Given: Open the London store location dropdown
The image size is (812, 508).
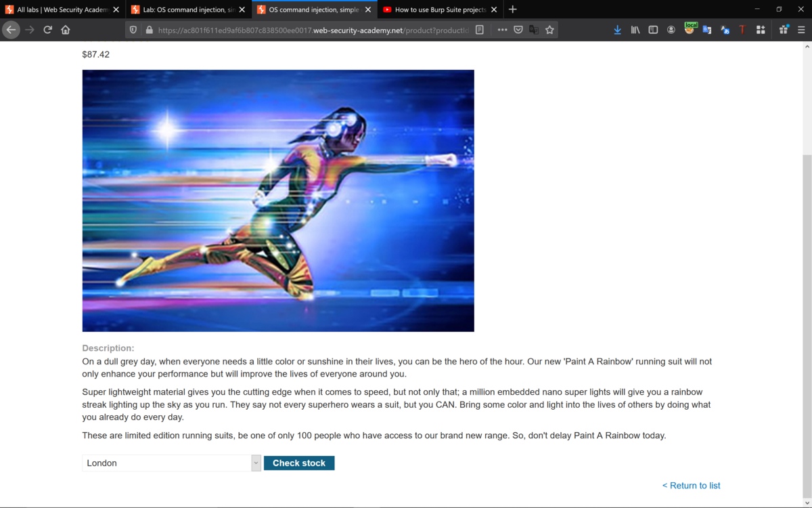Looking at the screenshot, I should pyautogui.click(x=171, y=463).
